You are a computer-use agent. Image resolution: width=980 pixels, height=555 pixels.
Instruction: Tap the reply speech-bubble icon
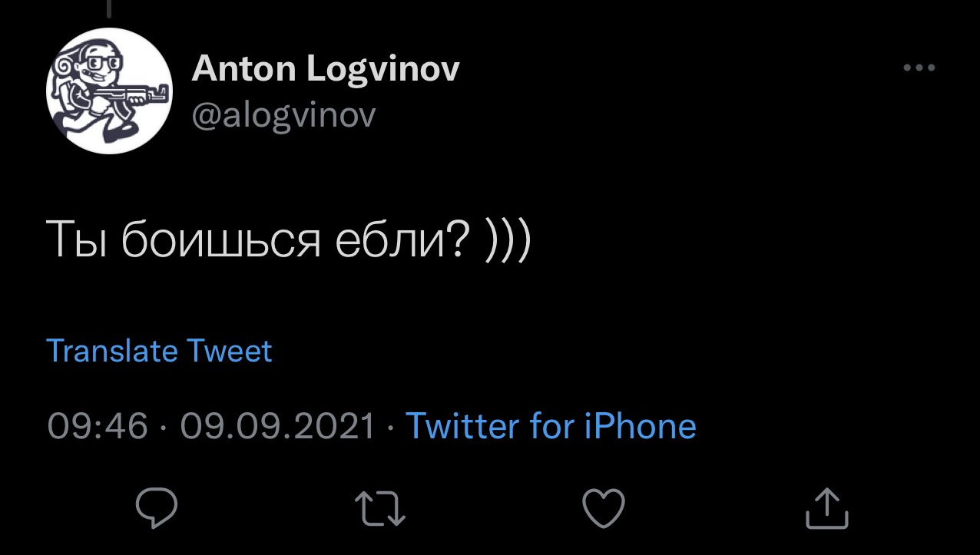pos(157,507)
